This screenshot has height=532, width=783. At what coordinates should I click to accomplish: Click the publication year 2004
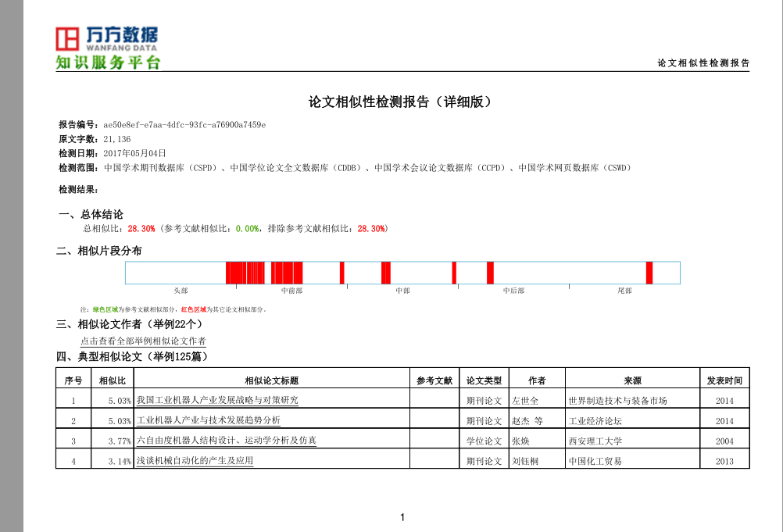(x=724, y=441)
